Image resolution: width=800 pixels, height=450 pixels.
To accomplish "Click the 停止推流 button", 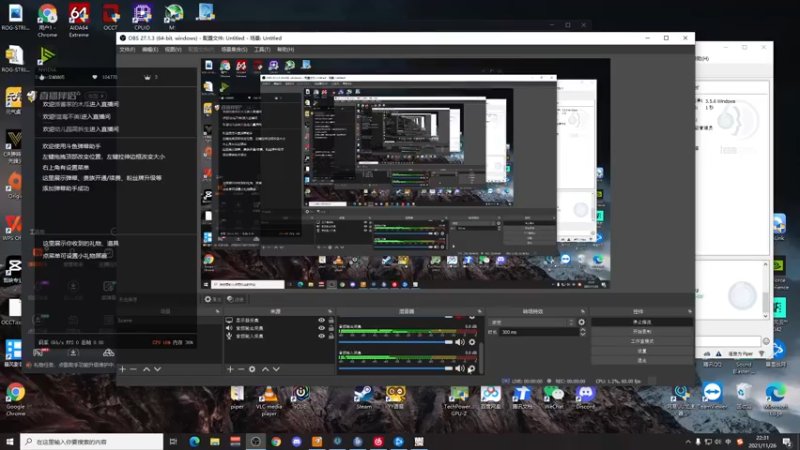I will (642, 322).
